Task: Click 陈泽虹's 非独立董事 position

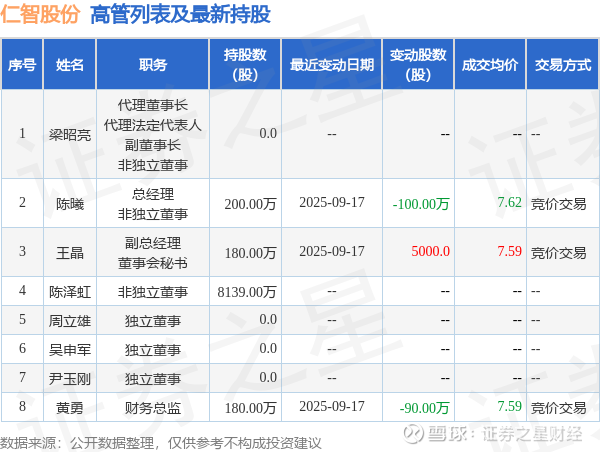Action: (x=153, y=292)
